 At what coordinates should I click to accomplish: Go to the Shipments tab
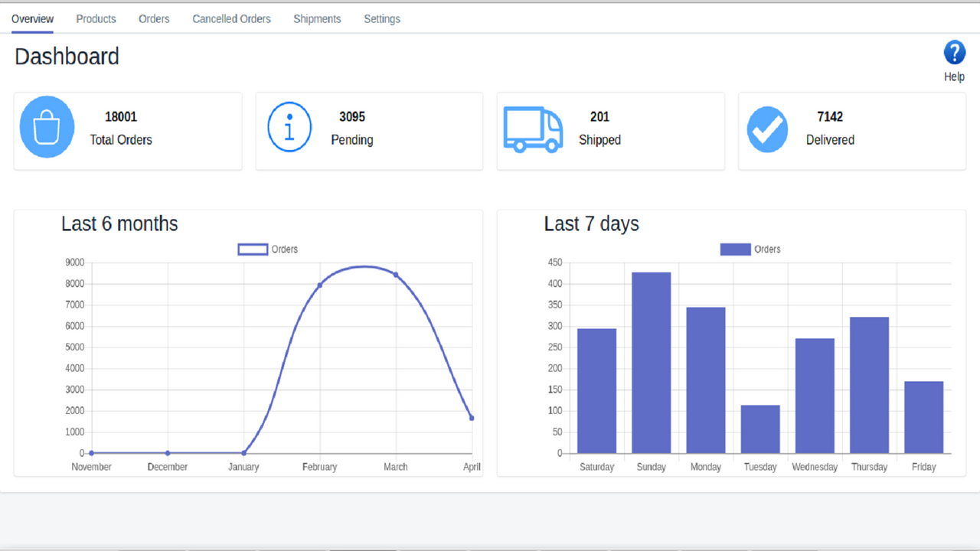[317, 18]
